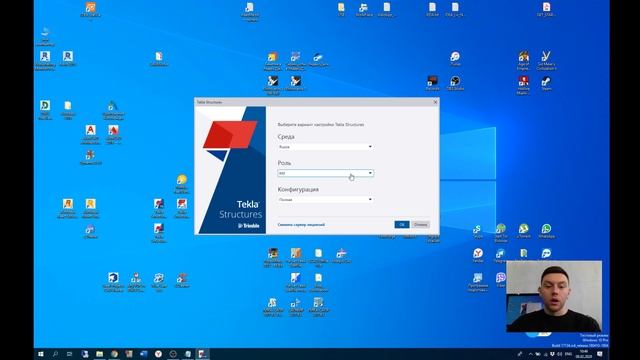The width and height of the screenshot is (640, 360).
Task: Click the ENG language indicator
Action: 568,354
